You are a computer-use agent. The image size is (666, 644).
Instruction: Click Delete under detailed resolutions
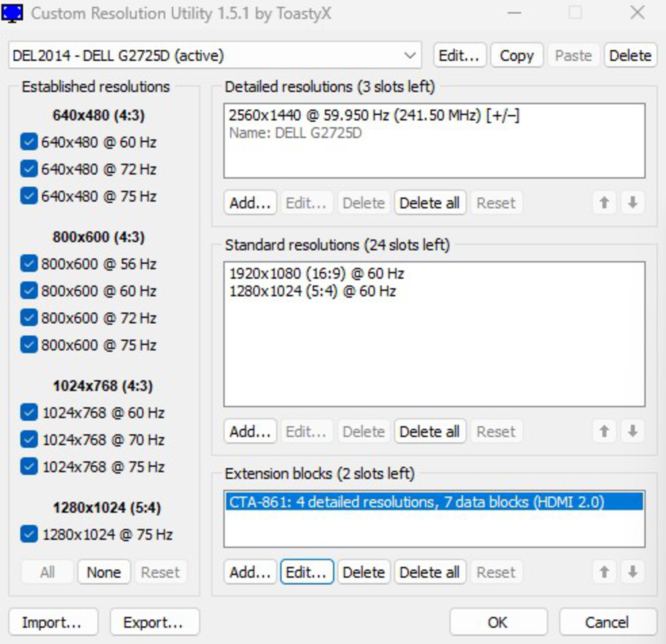[364, 203]
